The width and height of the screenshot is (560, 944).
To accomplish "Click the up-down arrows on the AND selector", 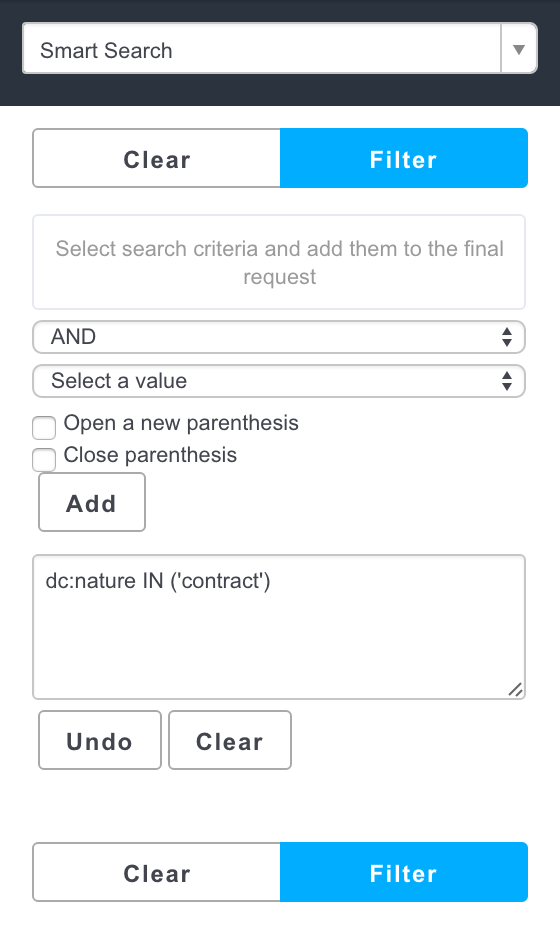I will 507,337.
